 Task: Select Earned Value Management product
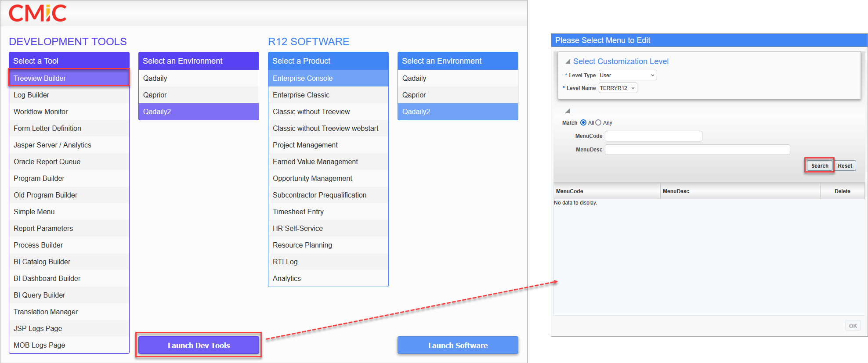point(328,162)
